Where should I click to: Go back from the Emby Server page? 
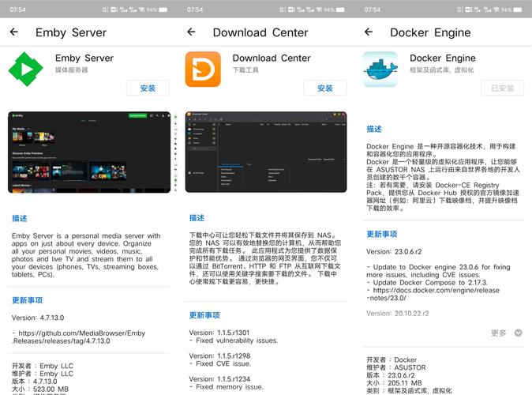click(14, 32)
